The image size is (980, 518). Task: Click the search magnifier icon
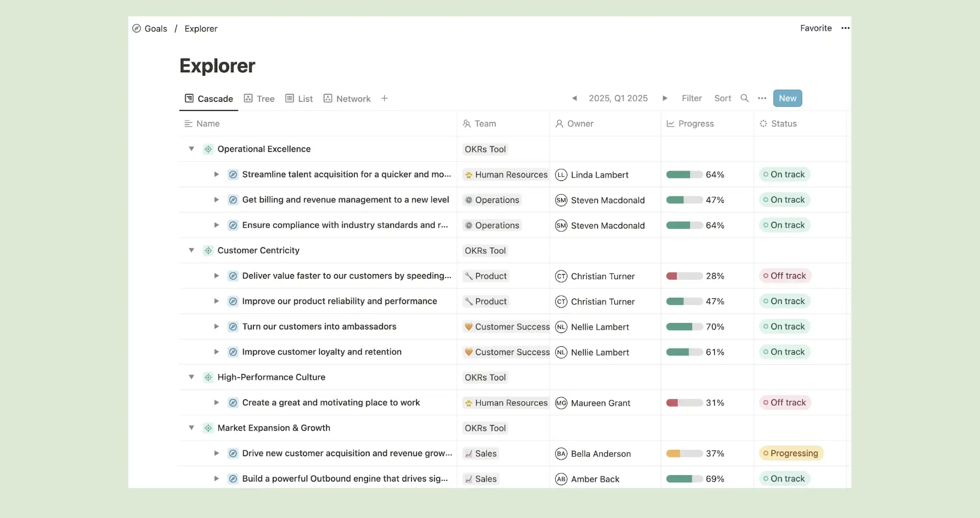(745, 98)
